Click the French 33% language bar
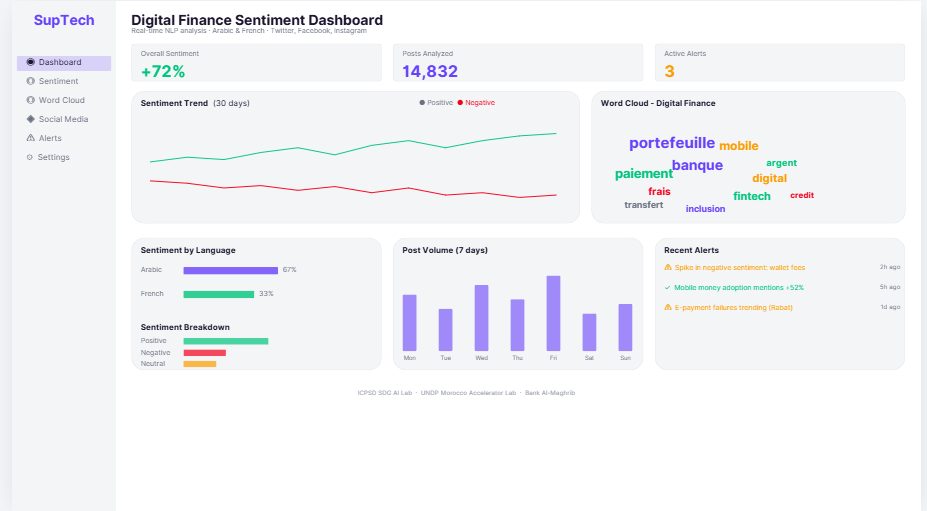The height and width of the screenshot is (511, 927). click(x=219, y=295)
